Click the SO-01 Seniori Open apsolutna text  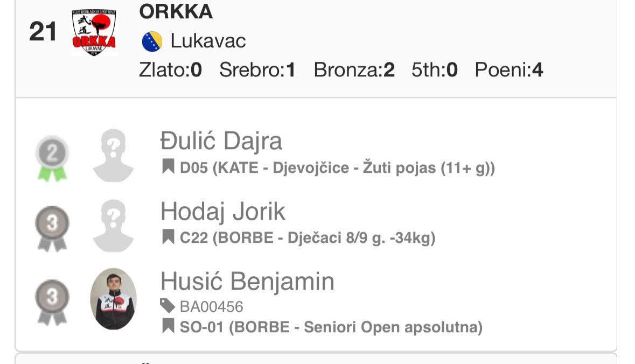[x=331, y=327]
